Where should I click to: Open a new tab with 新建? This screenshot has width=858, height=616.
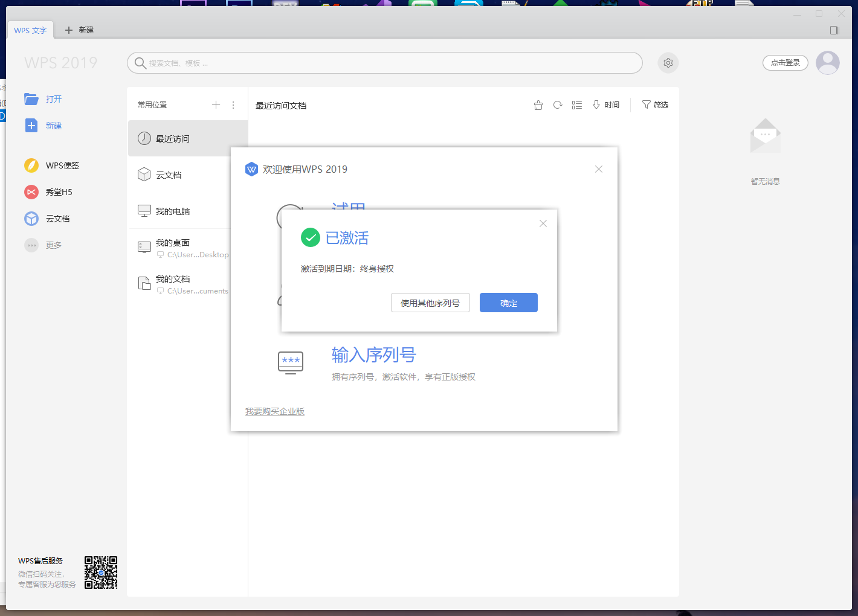click(79, 30)
